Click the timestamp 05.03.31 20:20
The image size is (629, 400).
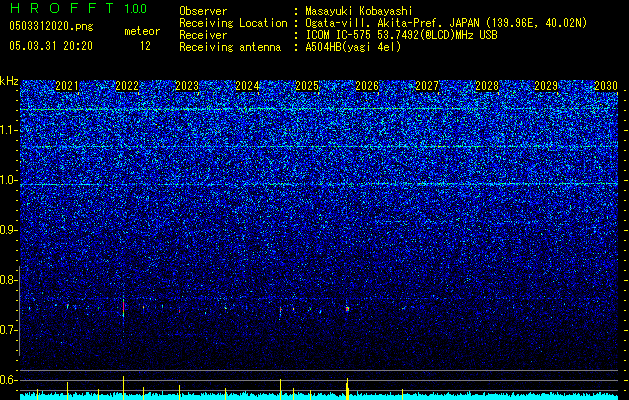point(51,46)
